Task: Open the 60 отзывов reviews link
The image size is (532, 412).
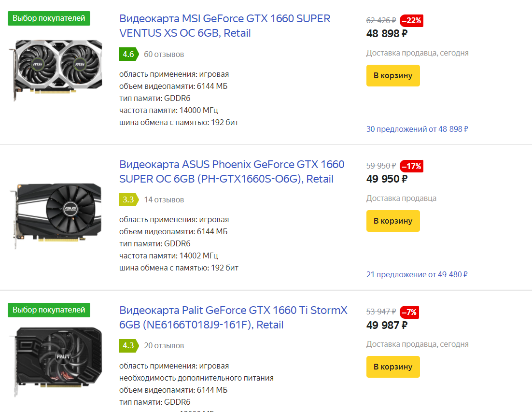Action: tap(164, 54)
